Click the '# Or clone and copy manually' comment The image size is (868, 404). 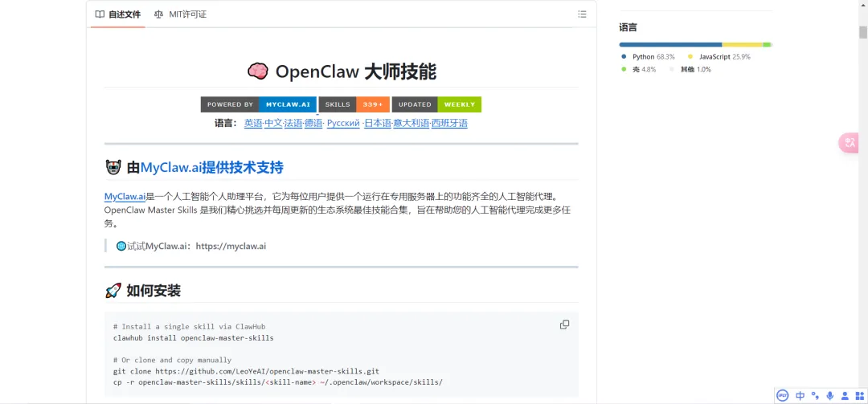pyautogui.click(x=172, y=360)
